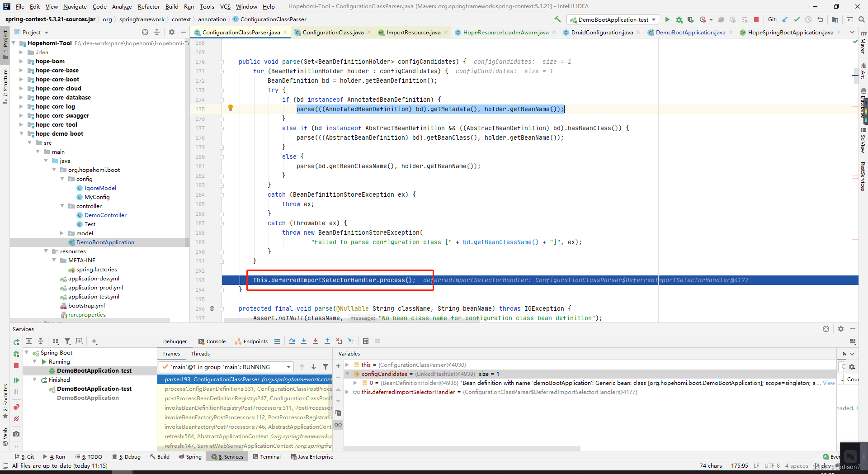Viewport: 868px width, 474px height.
Task: Toggle the Services tool window button
Action: coord(227,457)
